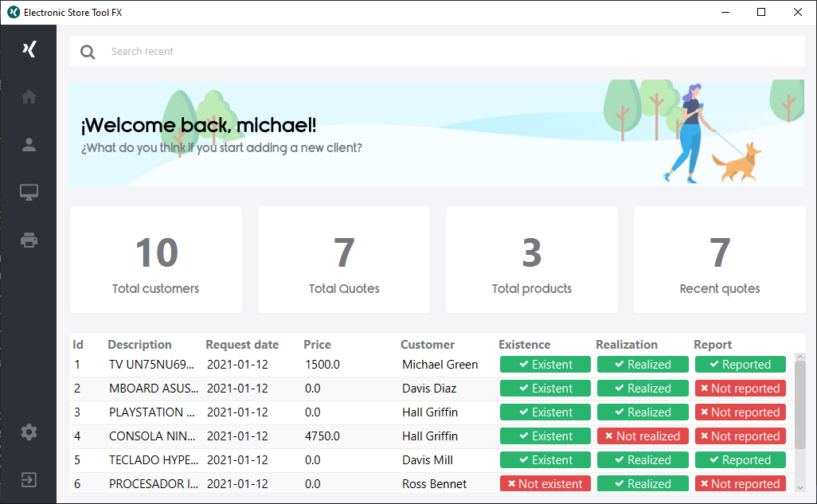817x504 pixels.
Task: Sort by Realization column header
Action: [627, 345]
